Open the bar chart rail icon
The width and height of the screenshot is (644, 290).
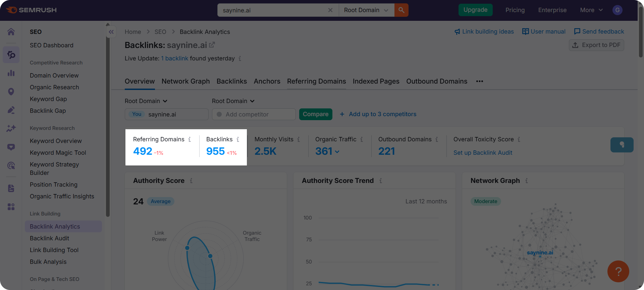click(11, 73)
